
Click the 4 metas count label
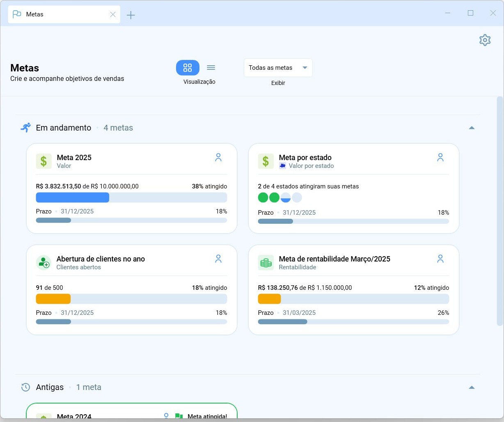click(118, 128)
